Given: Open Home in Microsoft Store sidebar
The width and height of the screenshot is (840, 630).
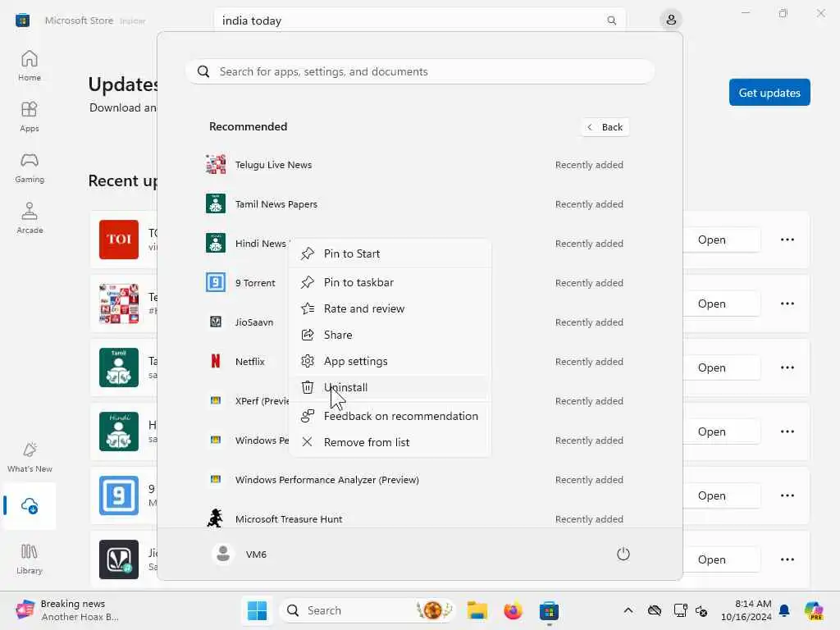Looking at the screenshot, I should click(x=29, y=66).
